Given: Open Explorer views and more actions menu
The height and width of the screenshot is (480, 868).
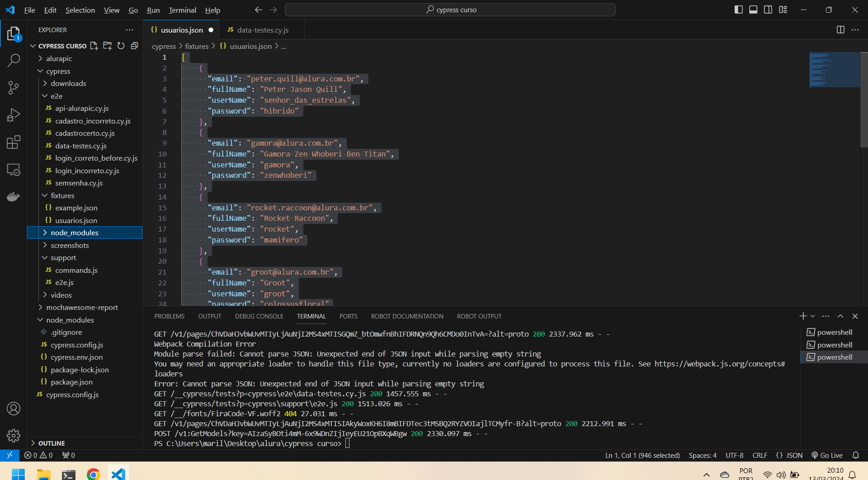Looking at the screenshot, I should click(130, 30).
